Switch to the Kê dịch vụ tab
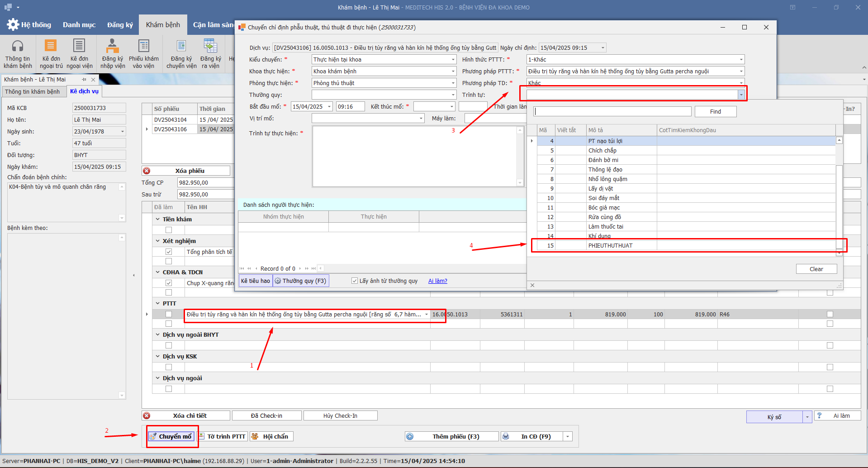868x468 pixels. tap(84, 91)
